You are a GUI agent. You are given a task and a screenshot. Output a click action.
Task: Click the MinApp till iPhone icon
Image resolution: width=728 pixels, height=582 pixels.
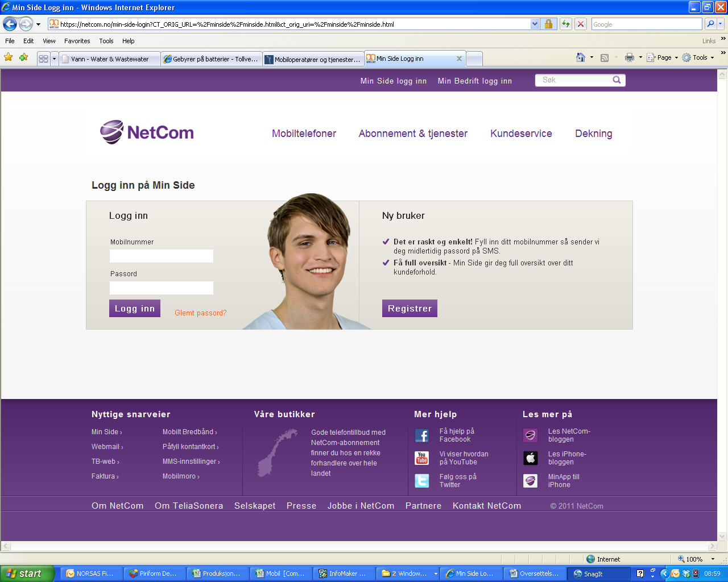[x=530, y=481]
